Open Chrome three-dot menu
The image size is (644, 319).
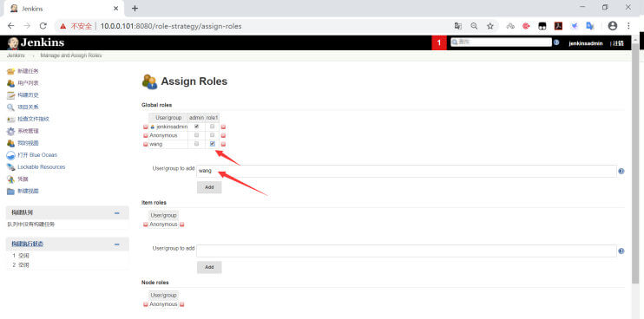pyautogui.click(x=628, y=26)
